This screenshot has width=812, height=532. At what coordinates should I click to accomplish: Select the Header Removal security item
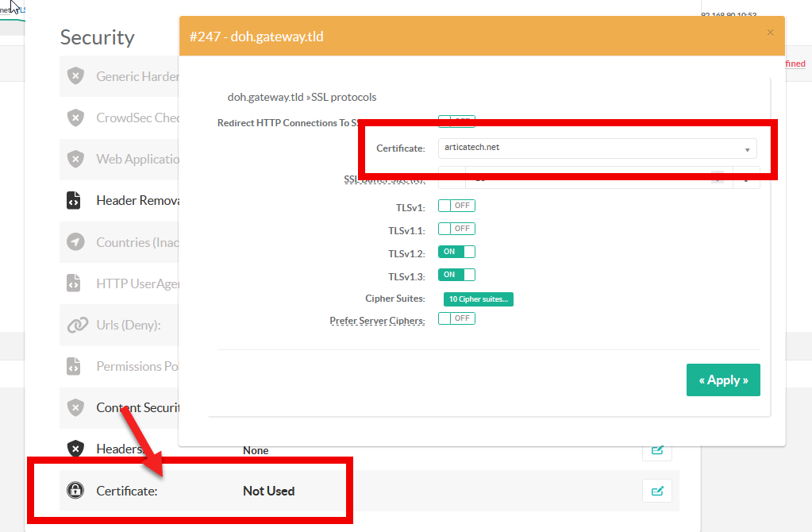pos(135,201)
